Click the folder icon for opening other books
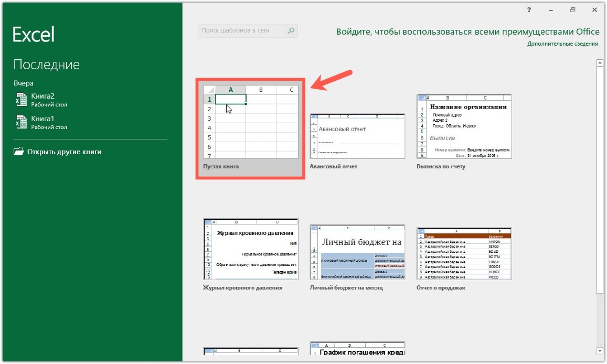Viewport: 607px width, 364px height. [x=18, y=151]
